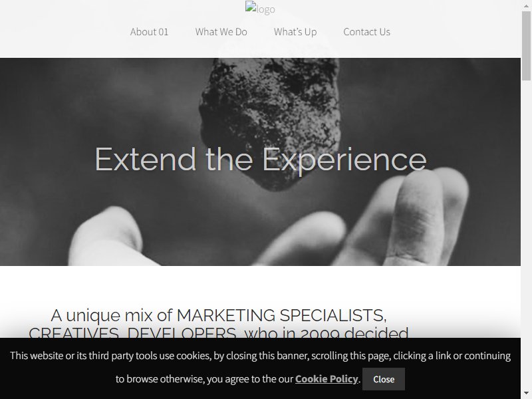Open the What's Up section

295,32
